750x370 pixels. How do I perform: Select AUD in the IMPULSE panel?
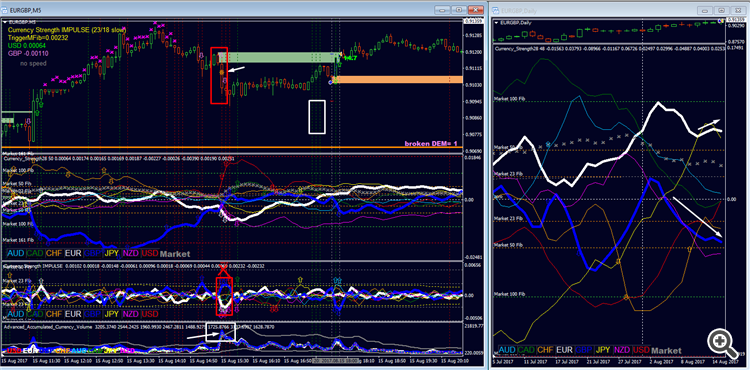[16, 314]
